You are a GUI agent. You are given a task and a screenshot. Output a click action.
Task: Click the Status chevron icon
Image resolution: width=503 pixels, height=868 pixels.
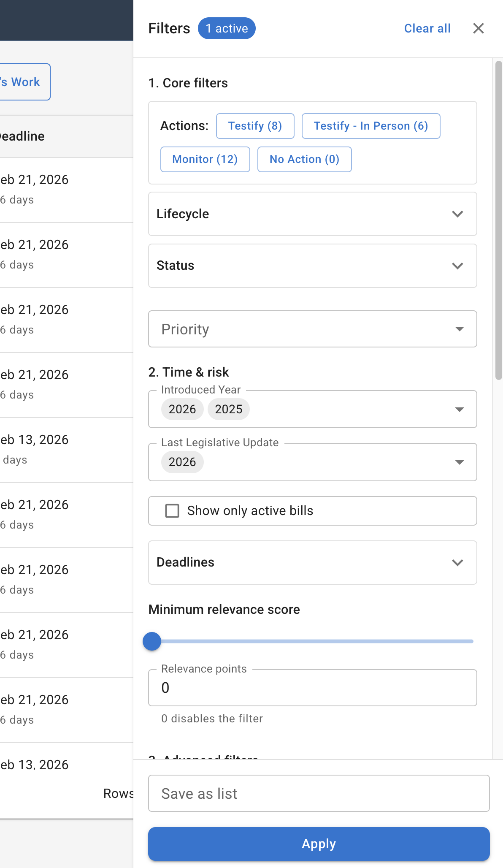click(x=457, y=266)
